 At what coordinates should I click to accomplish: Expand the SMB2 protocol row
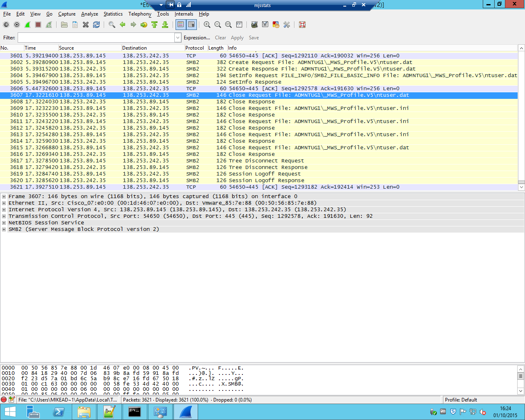4,229
